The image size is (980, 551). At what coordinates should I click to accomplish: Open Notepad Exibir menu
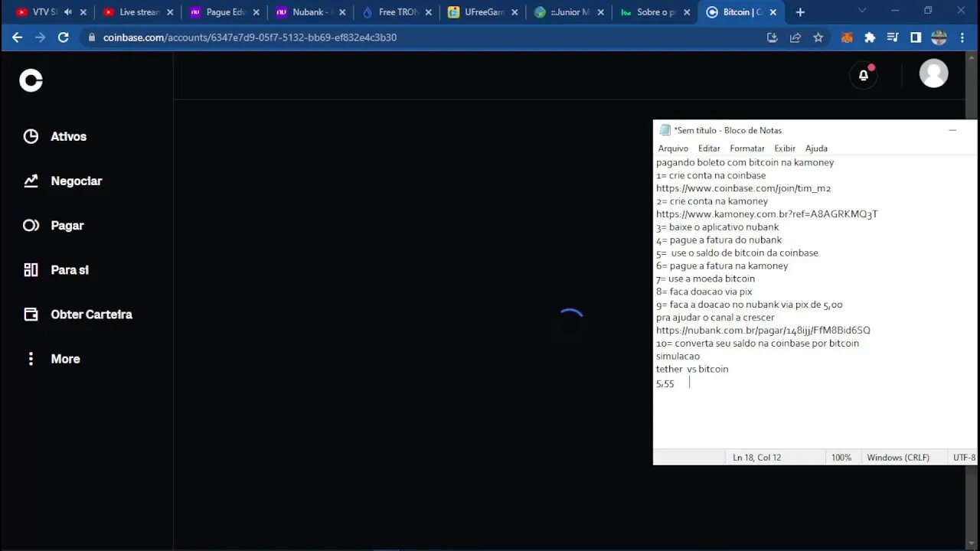pos(785,148)
